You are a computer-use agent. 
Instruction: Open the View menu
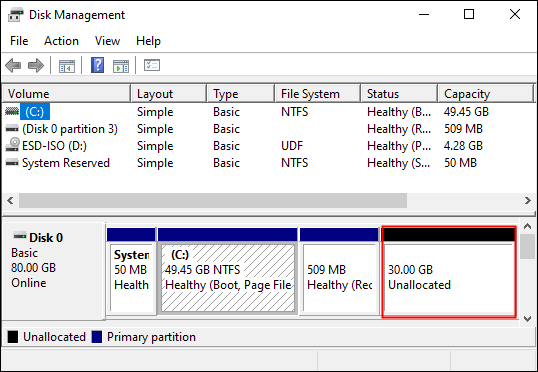pyautogui.click(x=107, y=41)
